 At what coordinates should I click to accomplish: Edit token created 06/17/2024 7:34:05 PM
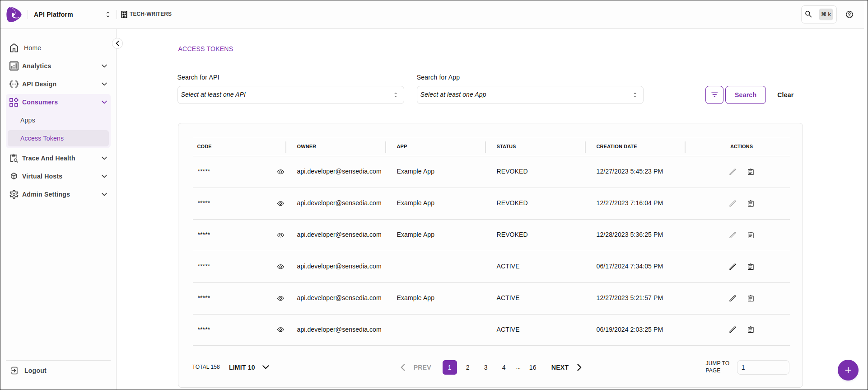pos(733,267)
